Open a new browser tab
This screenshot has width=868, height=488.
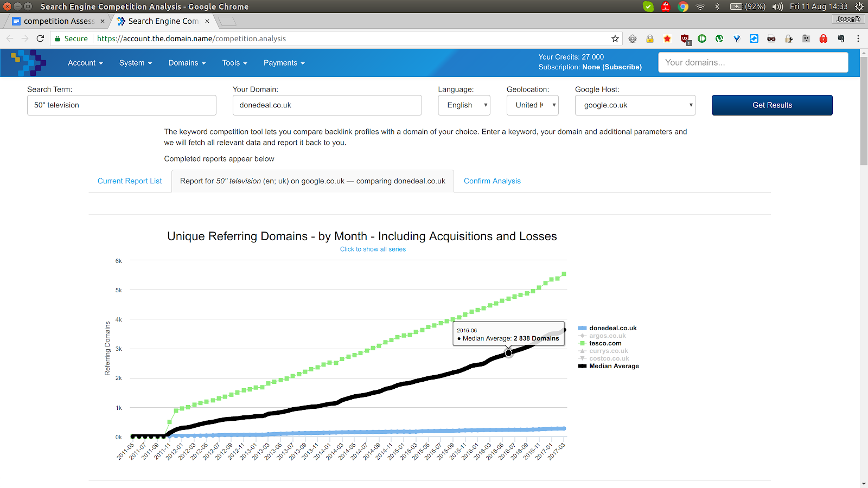228,21
